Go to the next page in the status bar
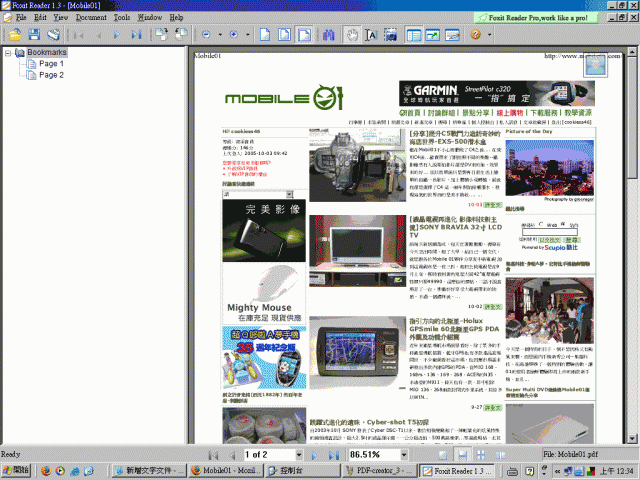640x480 pixels. click(x=314, y=455)
